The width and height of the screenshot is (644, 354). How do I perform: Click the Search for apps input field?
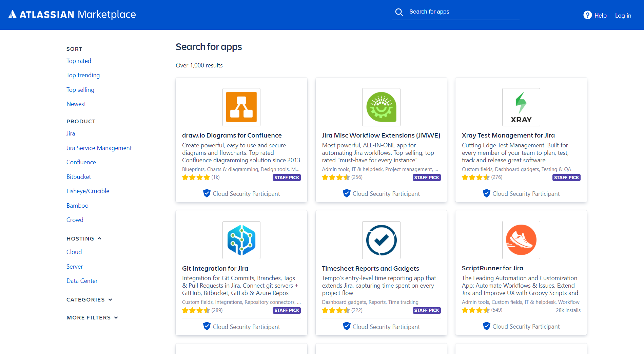click(x=454, y=12)
